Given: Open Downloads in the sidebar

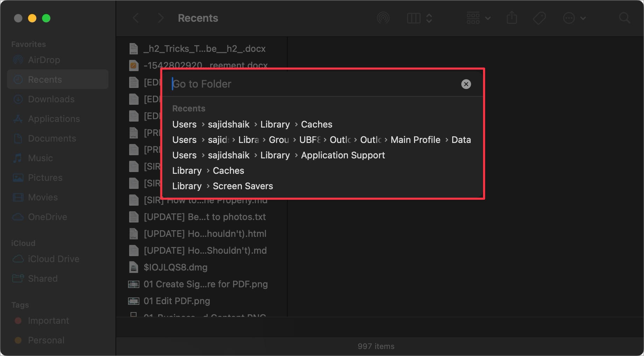Looking at the screenshot, I should (51, 99).
